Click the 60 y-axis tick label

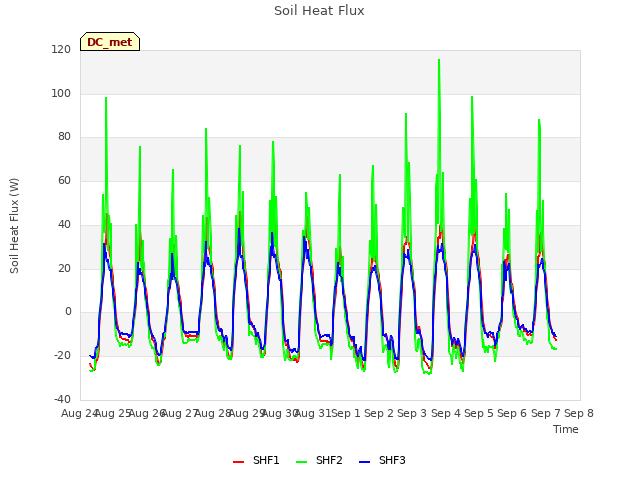64,180
